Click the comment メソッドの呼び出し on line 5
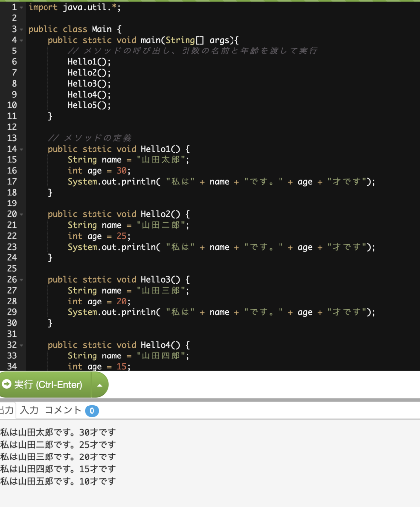Screen dimensions: 420x507 pos(192,51)
